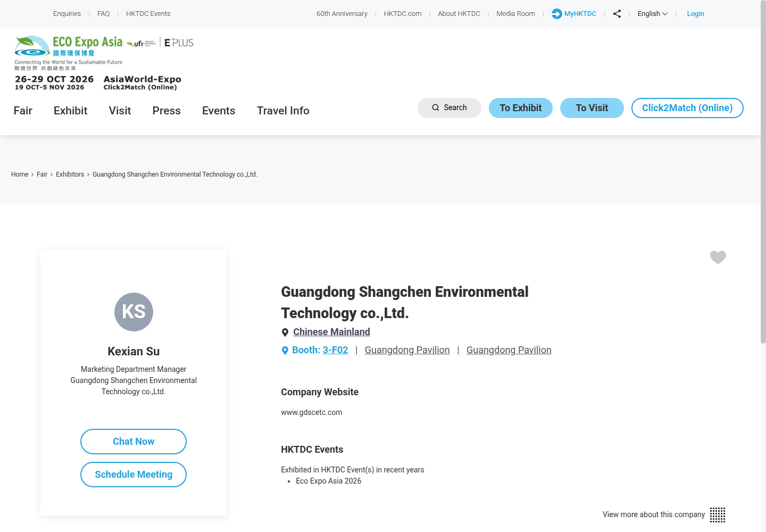Open booth 3-F02 link
Image resolution: width=766 pixels, height=532 pixels.
point(335,350)
